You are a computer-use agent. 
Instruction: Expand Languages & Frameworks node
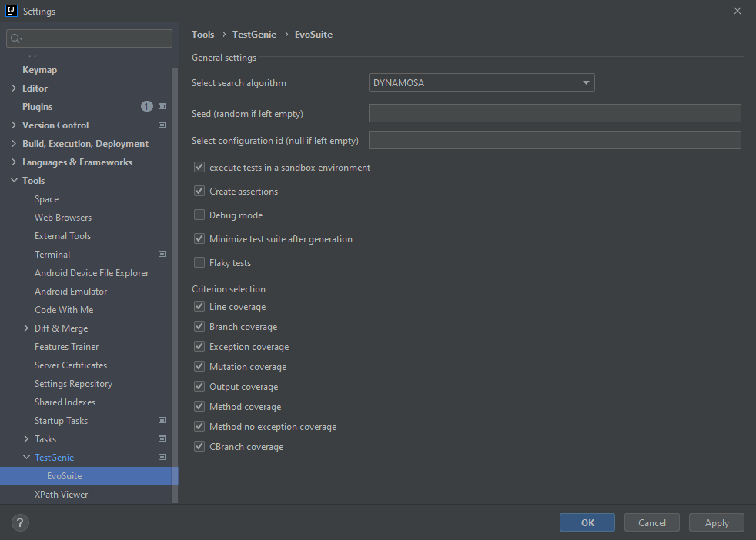coord(14,162)
